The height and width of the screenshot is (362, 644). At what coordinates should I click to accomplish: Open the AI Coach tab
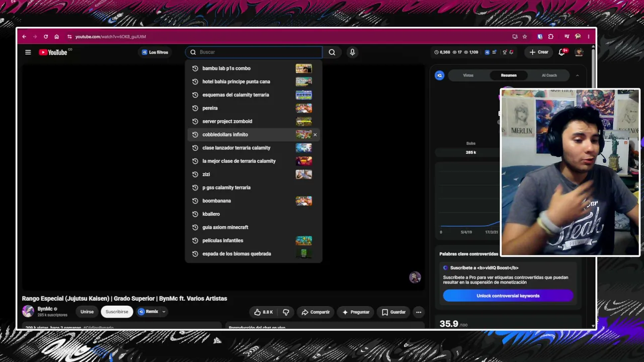coord(549,75)
